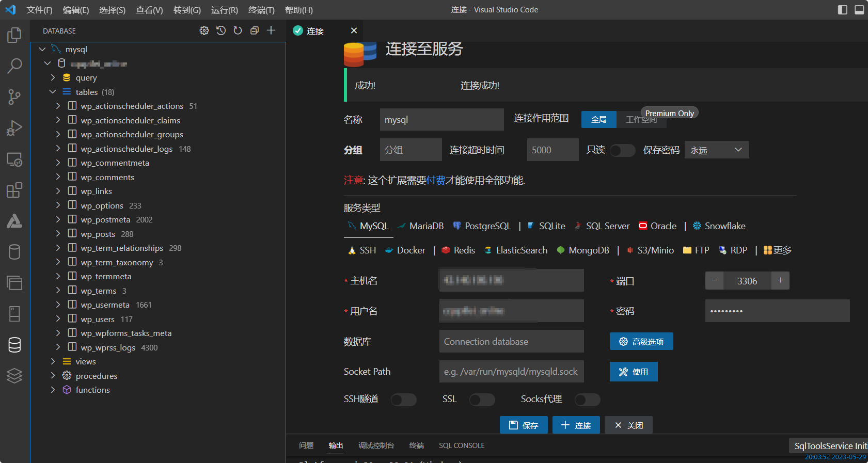Viewport: 868px width, 463px height.
Task: Click the 名称 field containing mysql
Action: (x=441, y=119)
